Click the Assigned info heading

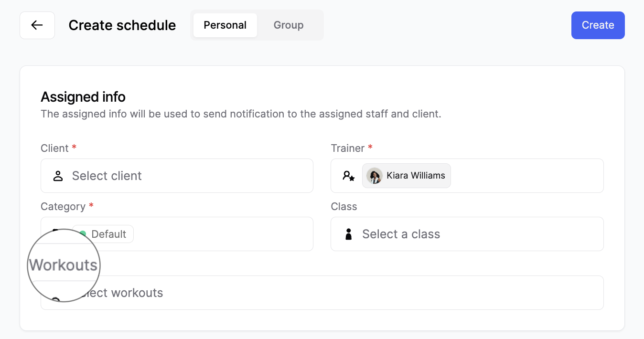[83, 97]
